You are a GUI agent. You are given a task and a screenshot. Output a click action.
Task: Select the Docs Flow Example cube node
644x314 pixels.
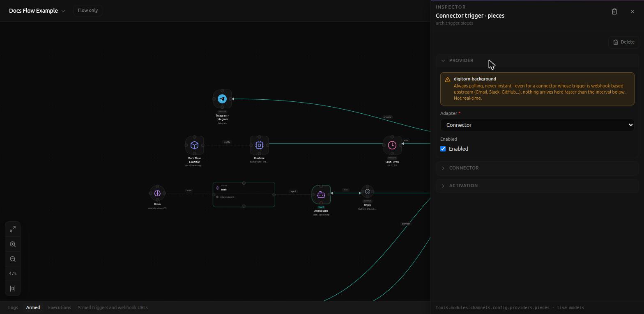(x=194, y=145)
